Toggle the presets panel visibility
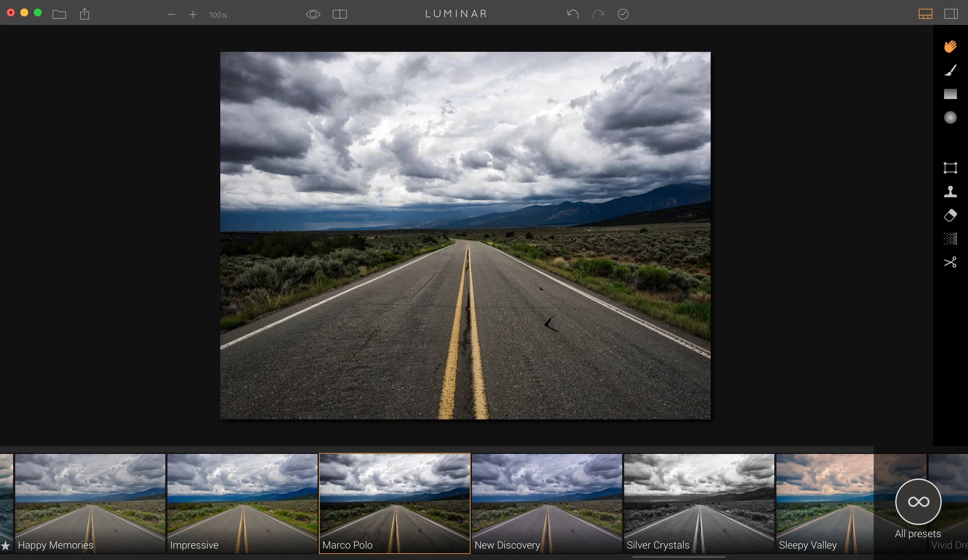 [x=925, y=14]
